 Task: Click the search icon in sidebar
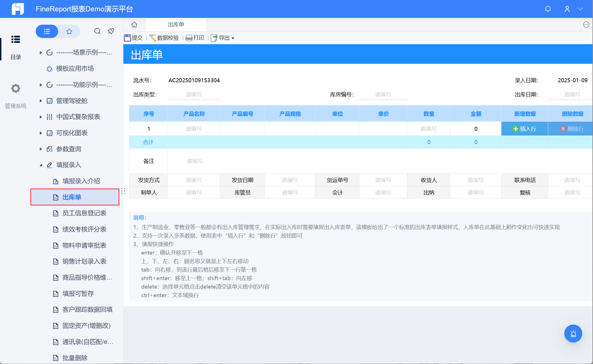pos(97,31)
